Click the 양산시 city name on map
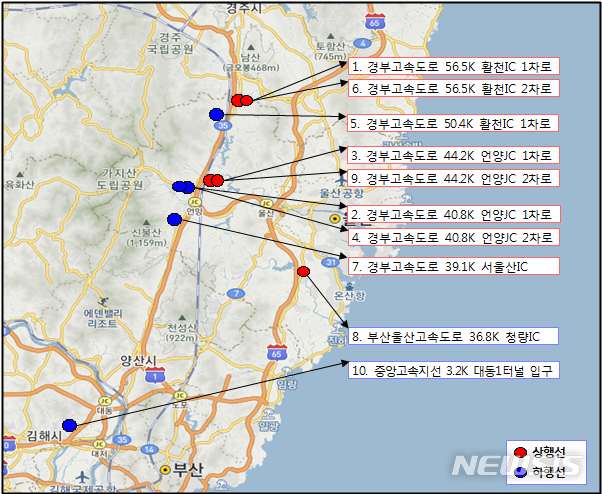Screen dimensions: 602x494 139,360
